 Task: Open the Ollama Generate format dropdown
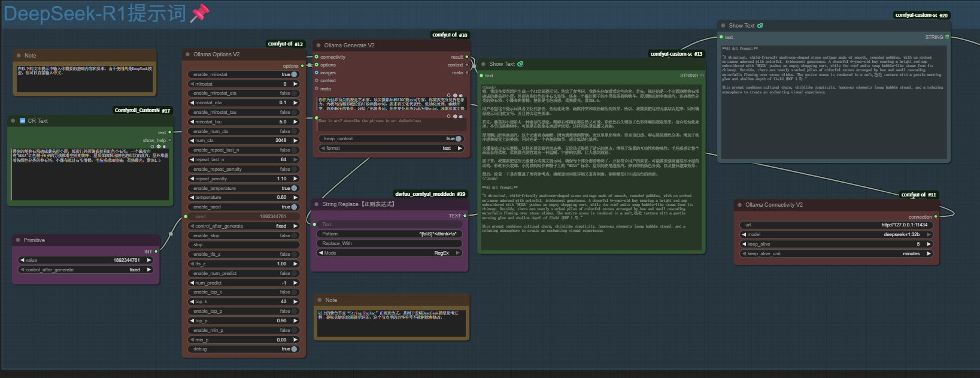click(391, 148)
